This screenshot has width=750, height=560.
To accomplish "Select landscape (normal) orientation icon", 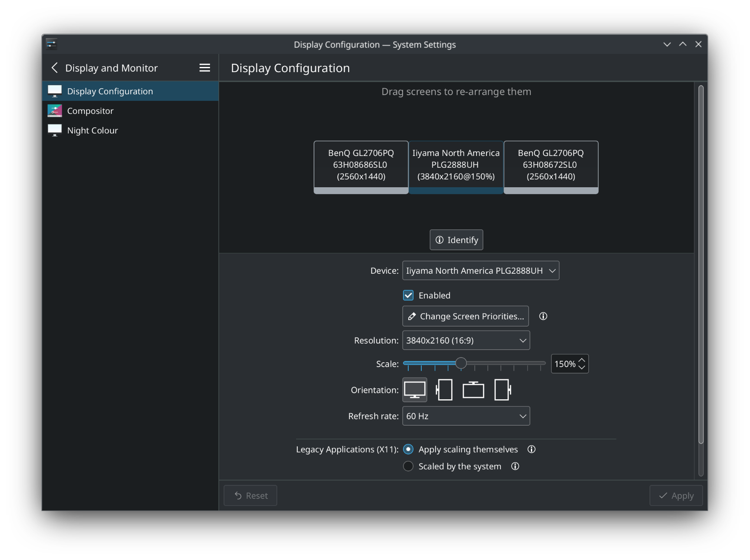I will [415, 390].
